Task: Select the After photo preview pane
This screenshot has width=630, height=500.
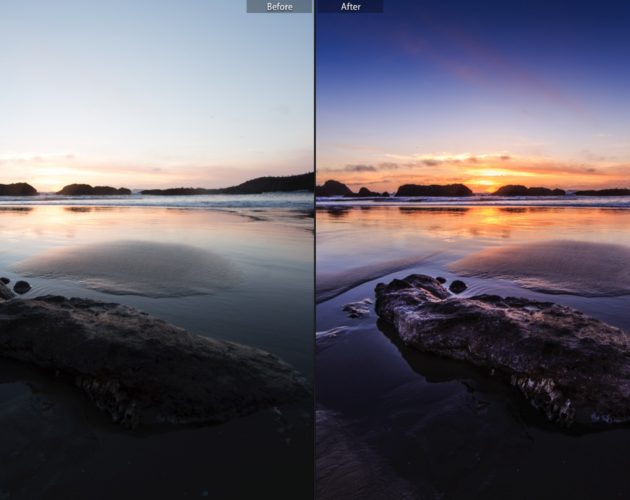Action: (x=473, y=250)
